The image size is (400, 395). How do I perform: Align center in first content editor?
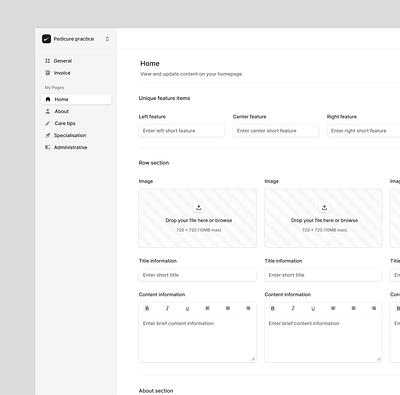(x=228, y=308)
